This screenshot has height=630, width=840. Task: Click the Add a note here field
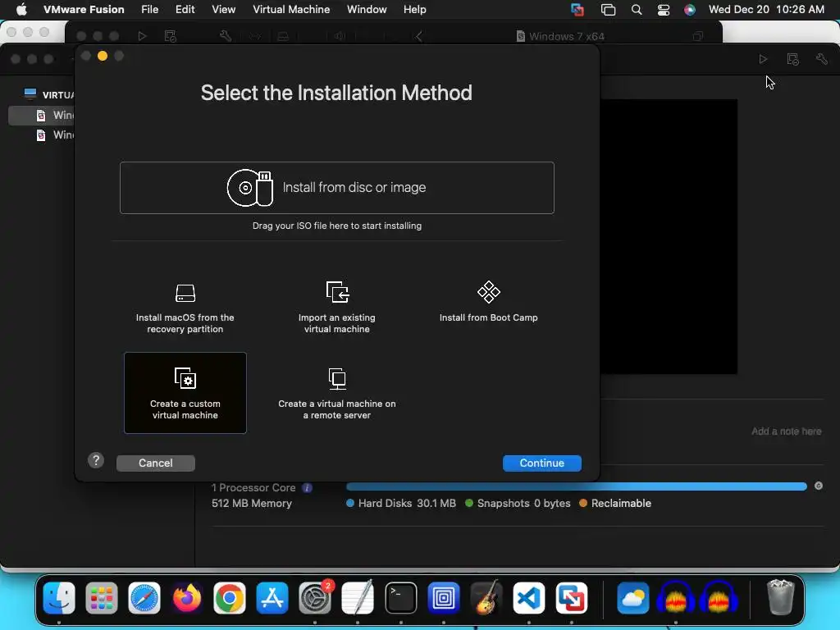pos(786,431)
